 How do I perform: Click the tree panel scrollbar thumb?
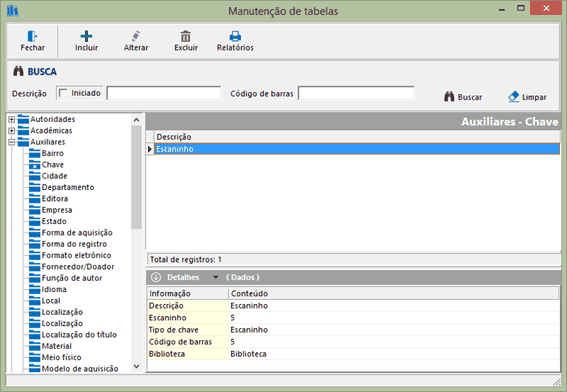click(x=136, y=177)
